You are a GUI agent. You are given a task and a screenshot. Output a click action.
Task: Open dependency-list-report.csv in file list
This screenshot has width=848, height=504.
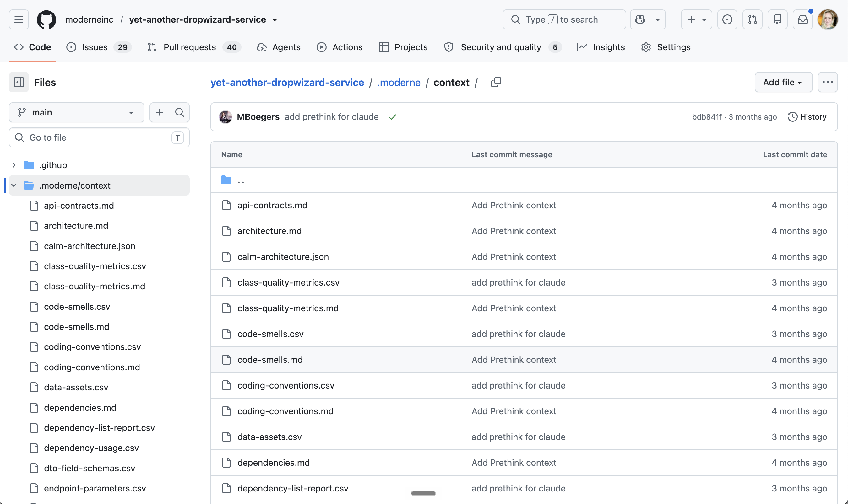293,488
